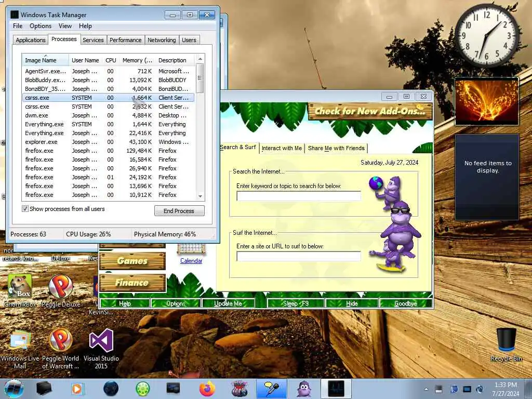The image size is (532, 399).
Task: Open the Recycle Bin desktop icon
Action: [506, 344]
